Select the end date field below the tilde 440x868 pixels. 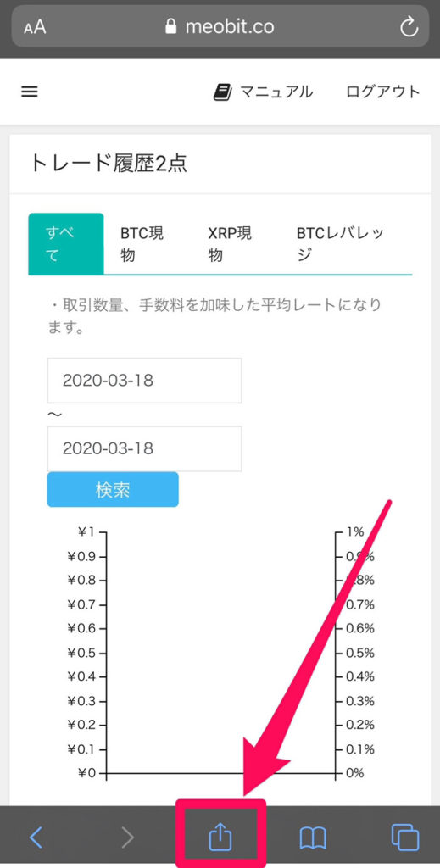pyautogui.click(x=144, y=448)
